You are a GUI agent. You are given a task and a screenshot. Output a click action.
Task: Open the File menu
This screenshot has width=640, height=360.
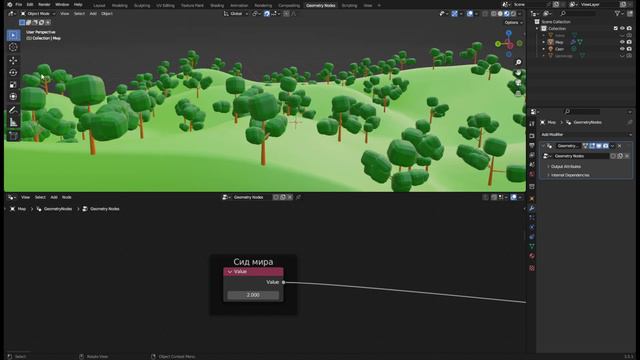click(19, 4)
